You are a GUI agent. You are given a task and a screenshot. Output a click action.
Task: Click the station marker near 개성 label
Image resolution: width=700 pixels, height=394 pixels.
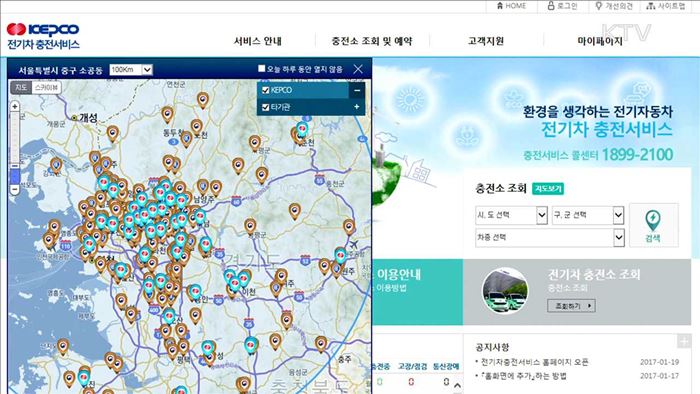(x=112, y=134)
